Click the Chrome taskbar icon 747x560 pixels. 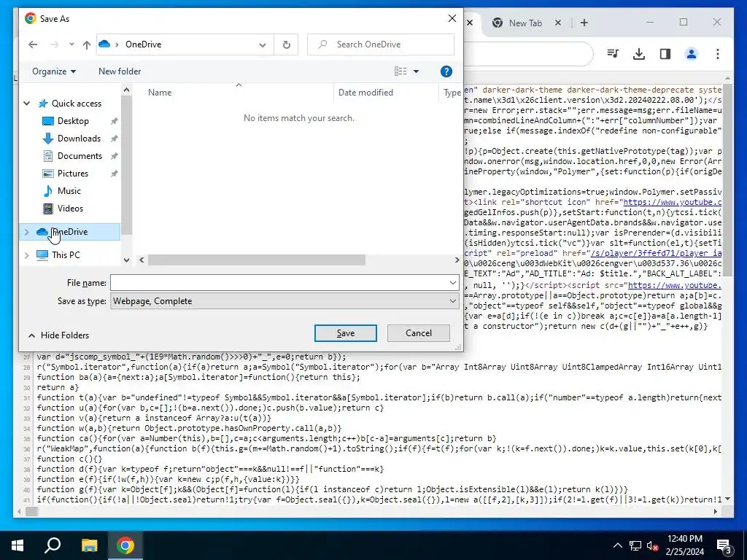pyautogui.click(x=125, y=545)
